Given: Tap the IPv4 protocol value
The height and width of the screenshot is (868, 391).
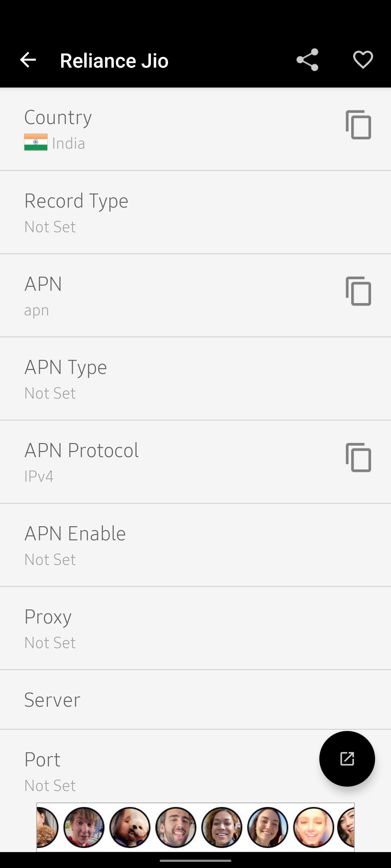Looking at the screenshot, I should pos(39,476).
